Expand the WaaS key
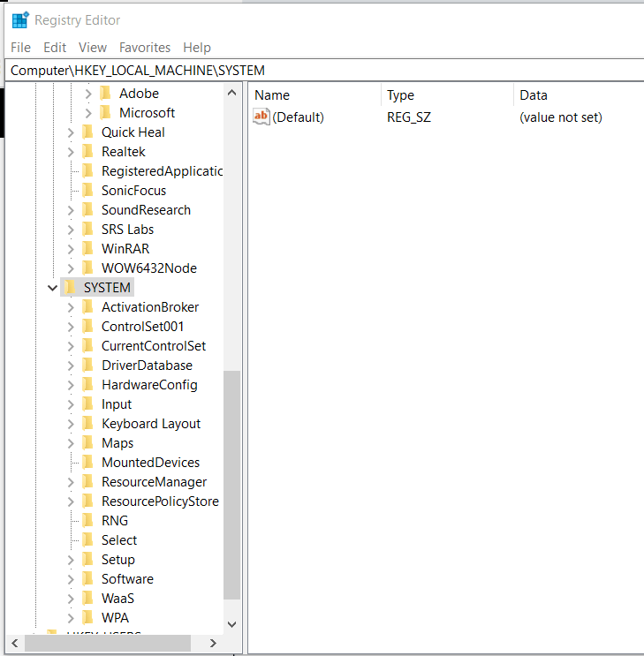This screenshot has width=644, height=656. pyautogui.click(x=71, y=599)
